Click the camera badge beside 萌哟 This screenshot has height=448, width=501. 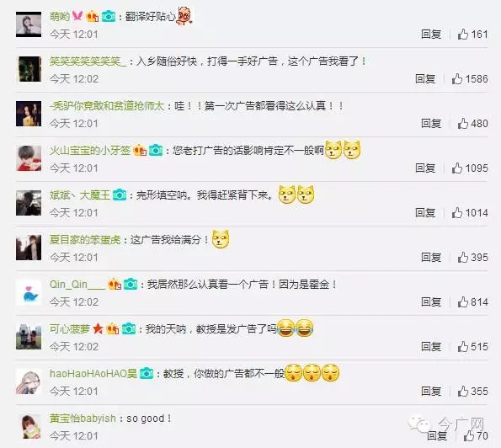pos(109,16)
